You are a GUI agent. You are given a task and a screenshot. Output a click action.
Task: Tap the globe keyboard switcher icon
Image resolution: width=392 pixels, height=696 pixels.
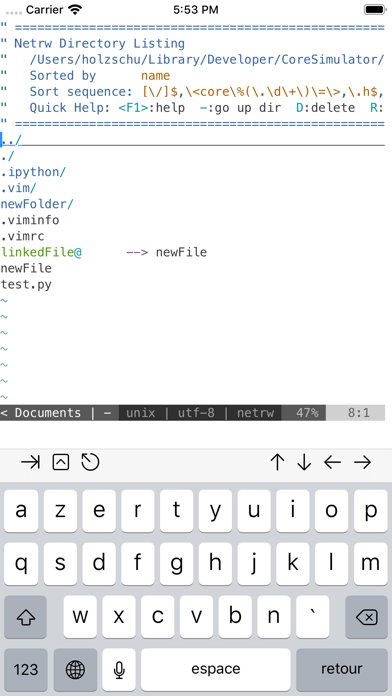[x=75, y=669]
